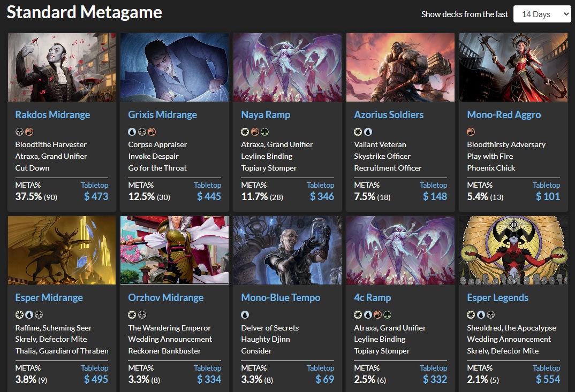Click the blue mana icon under Azorius Soldiers
Screen dimensions: 575x392
368,132
